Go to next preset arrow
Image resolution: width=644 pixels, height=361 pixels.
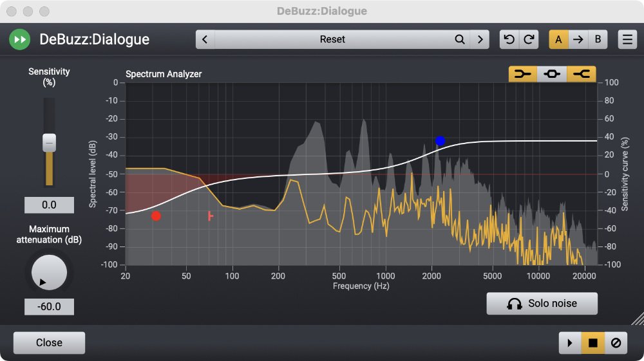[480, 39]
